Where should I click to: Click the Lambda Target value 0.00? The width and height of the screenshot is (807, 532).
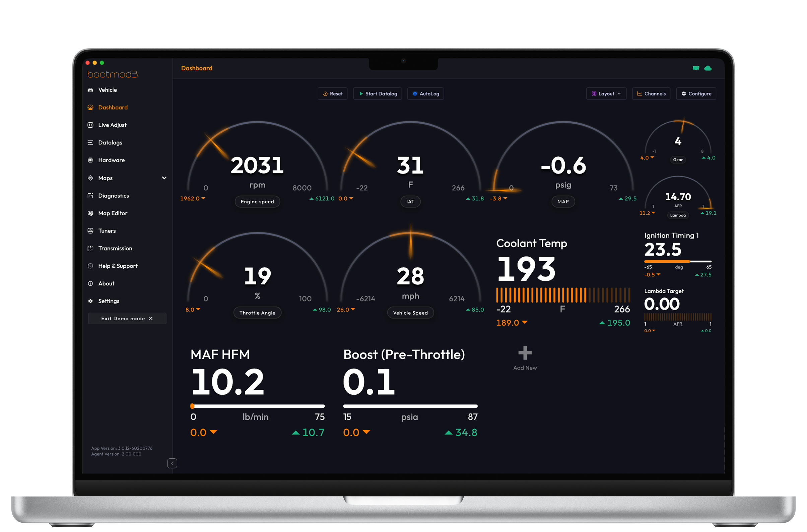[662, 304]
